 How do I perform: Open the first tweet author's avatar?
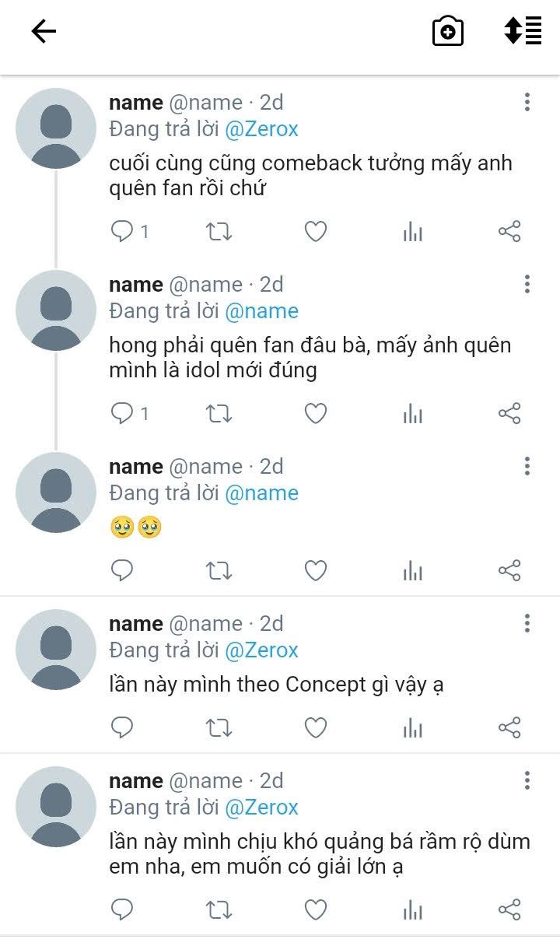(56, 128)
